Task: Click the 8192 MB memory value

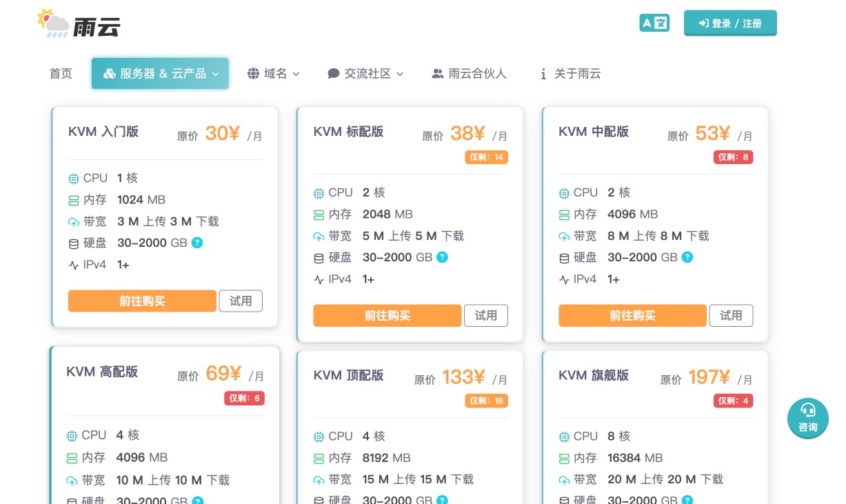Action: pos(386,458)
